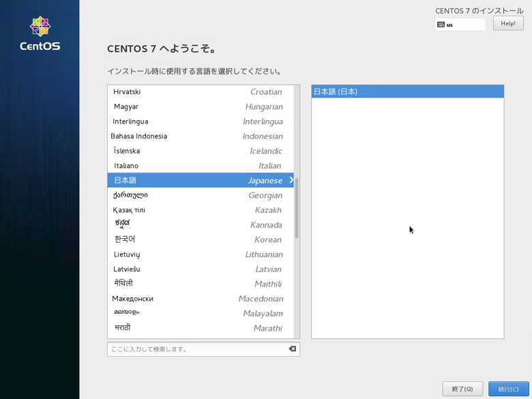This screenshot has height=399, width=532.
Task: Select Қазақ тілі Kazakh row
Action: click(x=201, y=210)
